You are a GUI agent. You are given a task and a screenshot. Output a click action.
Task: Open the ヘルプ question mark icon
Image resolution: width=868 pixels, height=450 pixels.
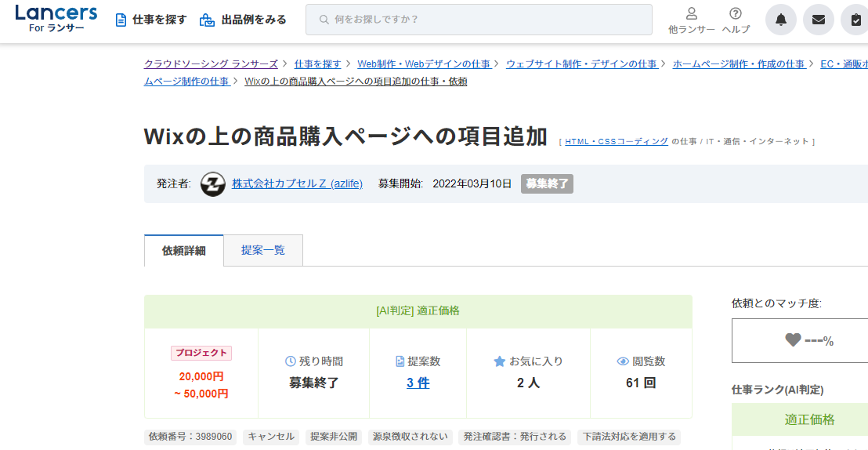[x=735, y=13]
